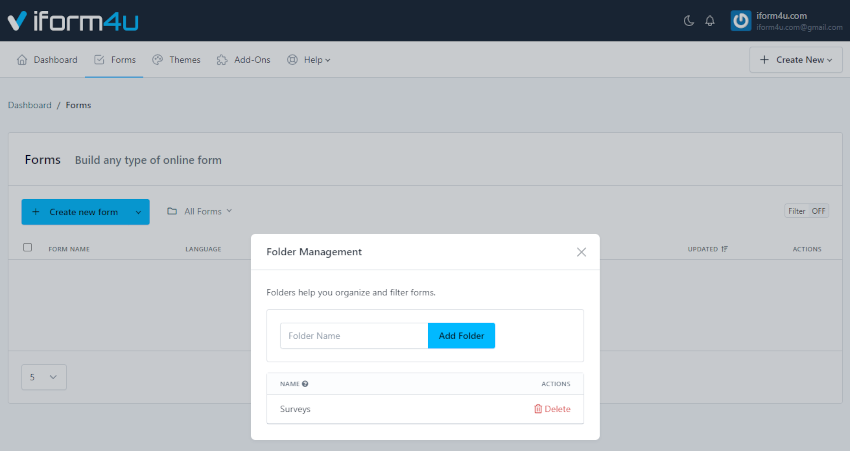
Task: Close the Folder Management dialog
Action: 581,252
